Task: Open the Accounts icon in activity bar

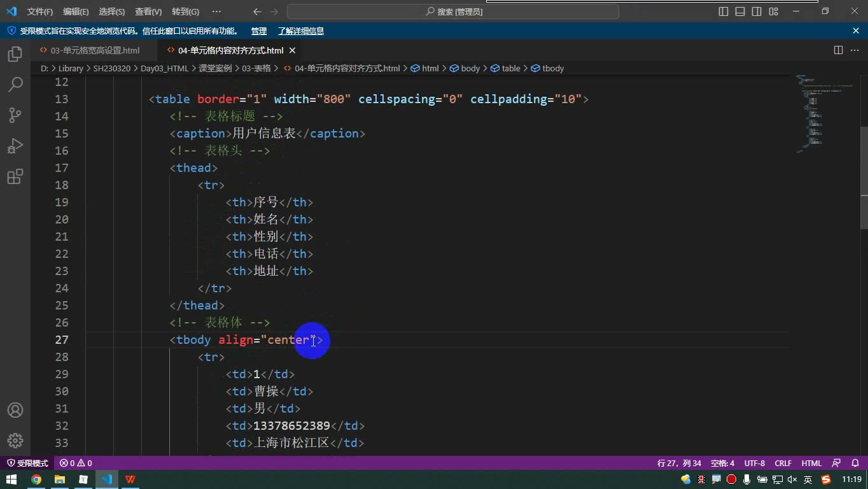Action: [15, 410]
